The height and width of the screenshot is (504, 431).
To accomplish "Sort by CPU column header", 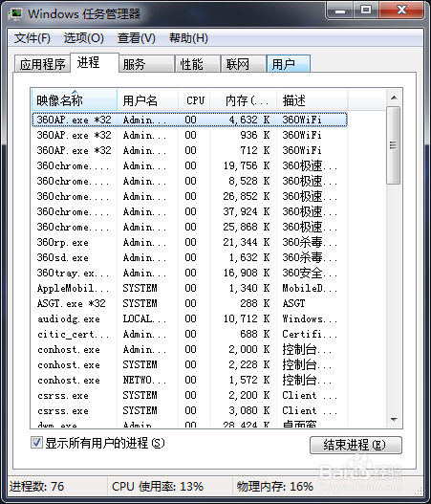I will pos(194,100).
